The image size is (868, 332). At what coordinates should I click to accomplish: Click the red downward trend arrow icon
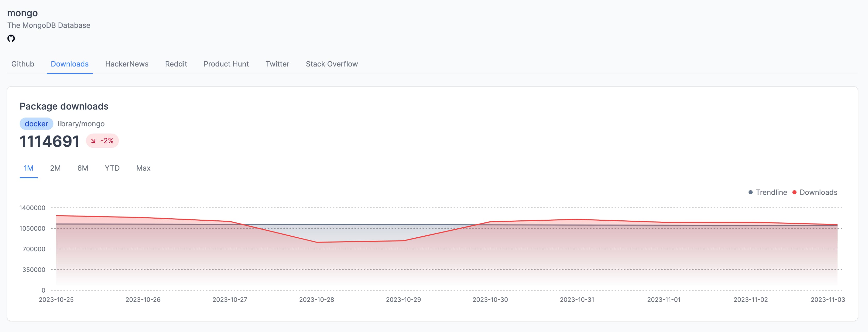(x=93, y=141)
